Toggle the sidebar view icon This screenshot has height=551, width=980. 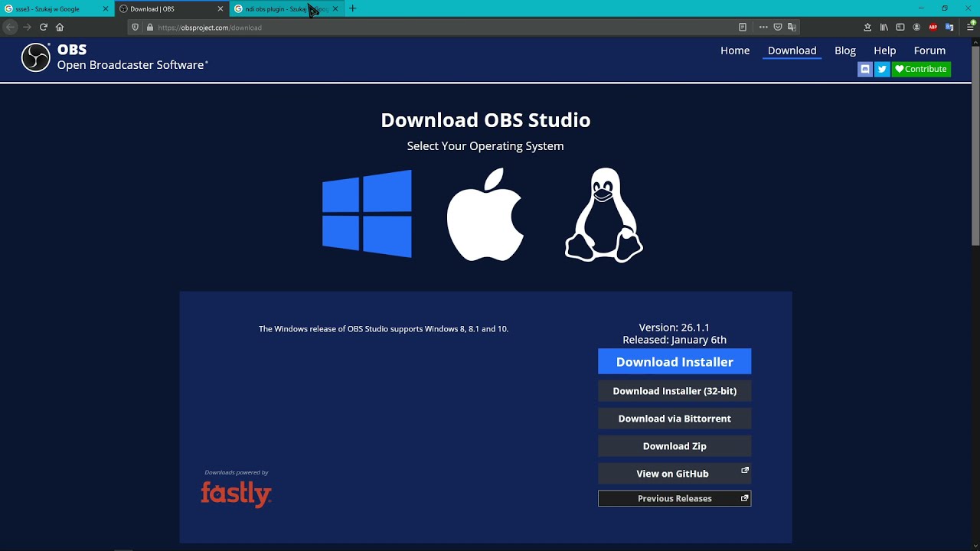coord(900,28)
